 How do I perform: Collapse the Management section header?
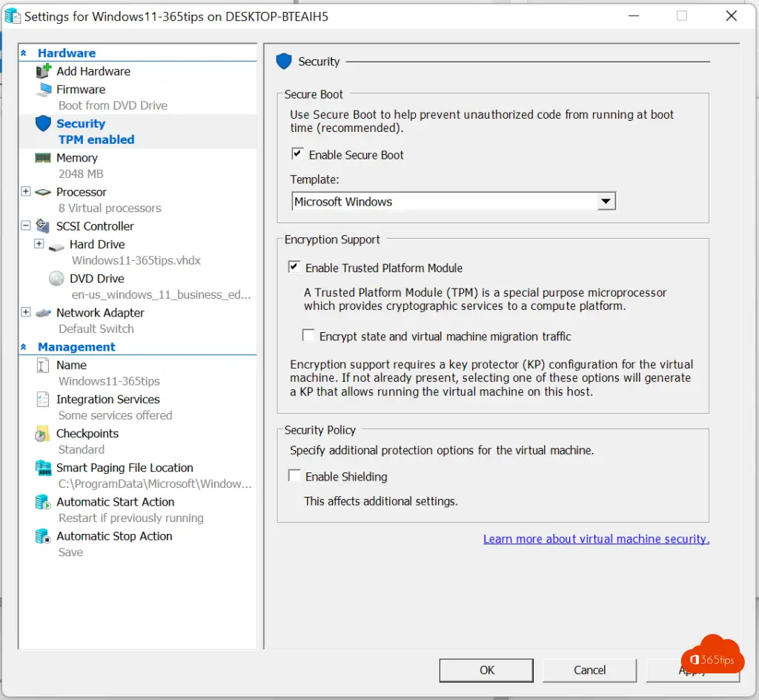(24, 347)
